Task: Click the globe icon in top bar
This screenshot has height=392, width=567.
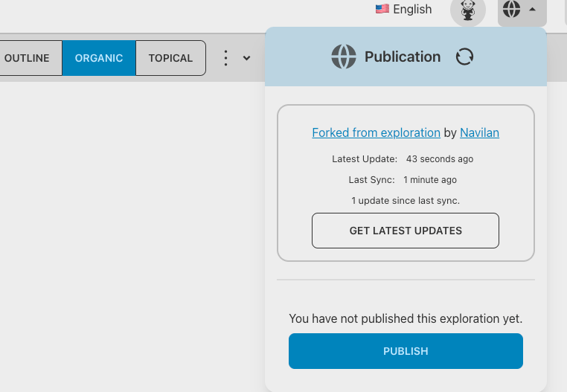Action: pyautogui.click(x=512, y=10)
